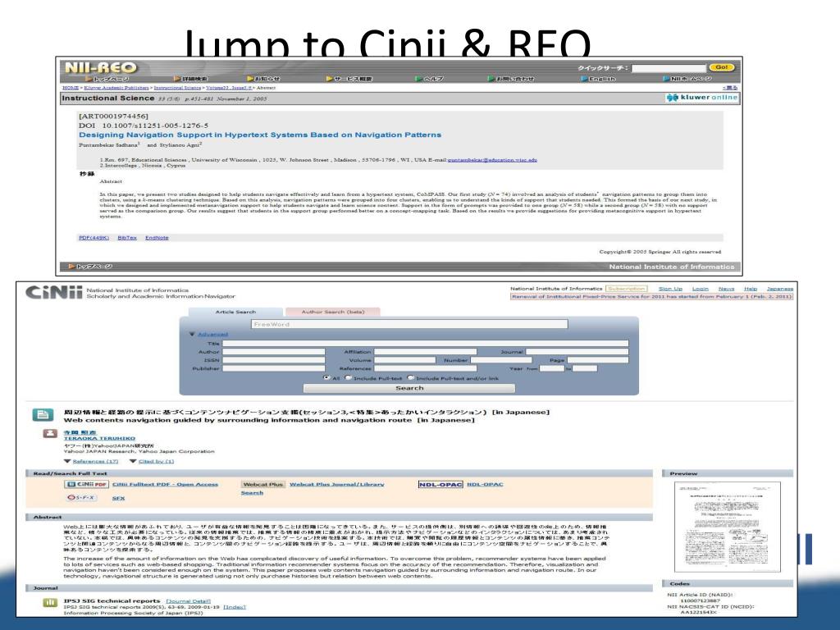The width and height of the screenshot is (840, 630).
Task: Open the article title Designing Navigation Support
Action: click(260, 135)
